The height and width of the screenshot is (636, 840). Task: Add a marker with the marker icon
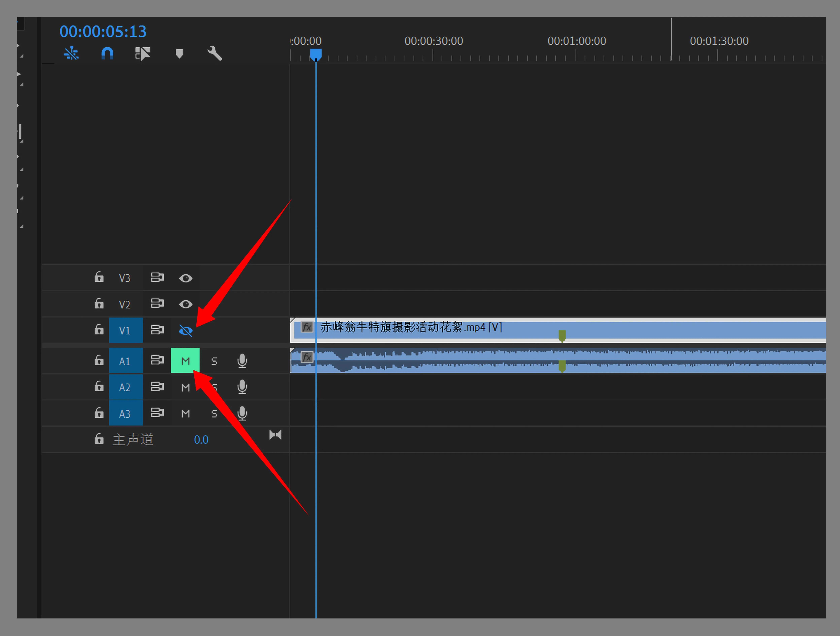[x=179, y=53]
